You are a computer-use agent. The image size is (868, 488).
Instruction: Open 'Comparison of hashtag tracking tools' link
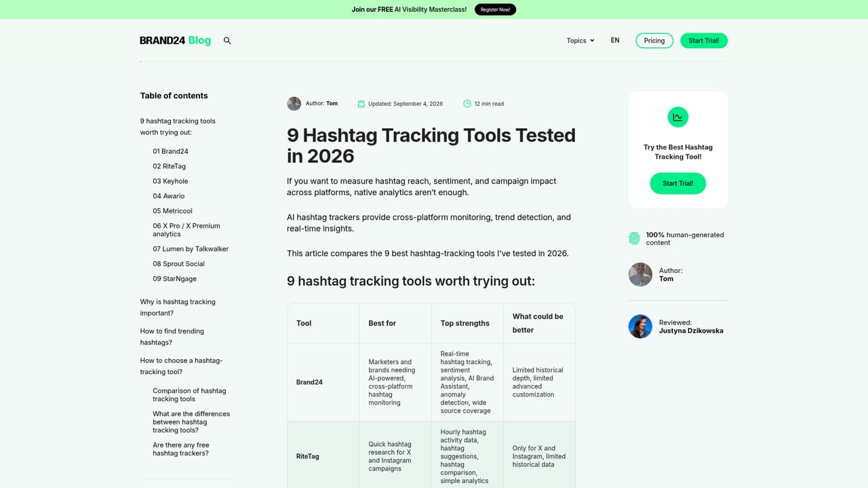189,394
